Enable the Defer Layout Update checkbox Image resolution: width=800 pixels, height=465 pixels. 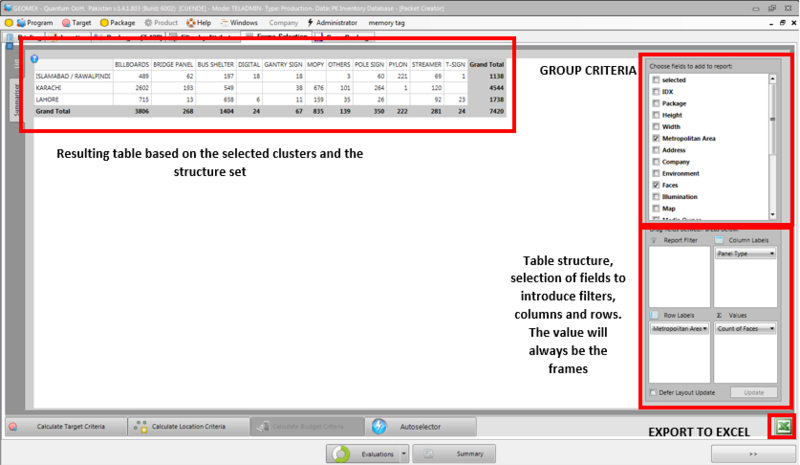(x=653, y=393)
